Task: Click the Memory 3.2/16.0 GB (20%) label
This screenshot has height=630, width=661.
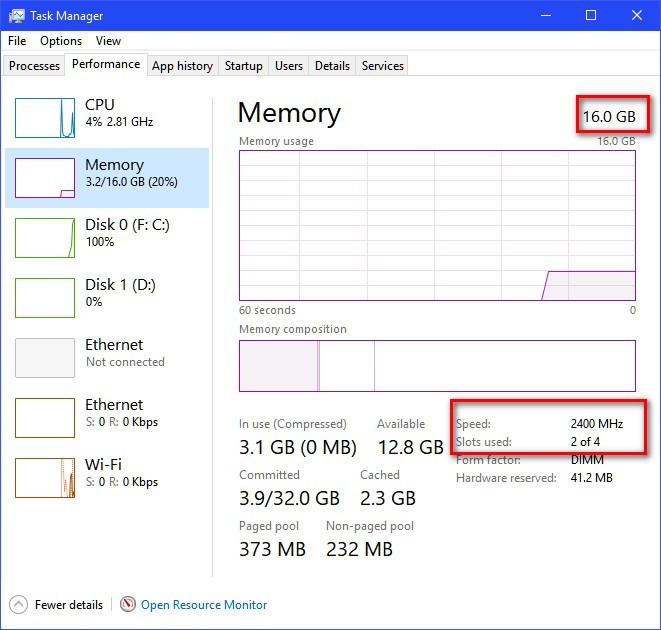Action: click(131, 173)
